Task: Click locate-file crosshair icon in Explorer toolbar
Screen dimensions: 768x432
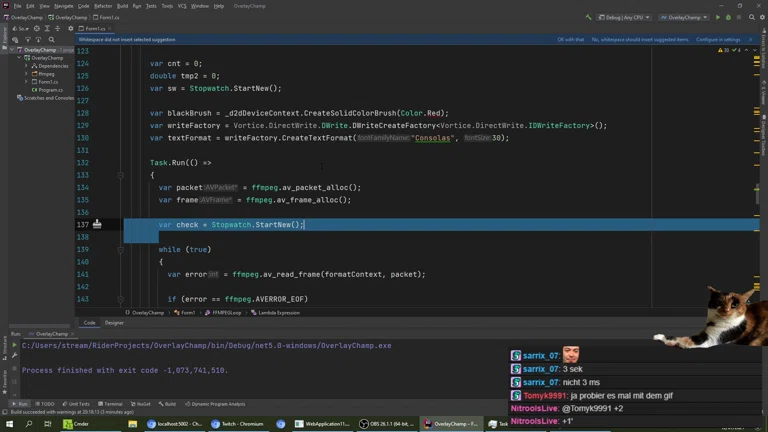Action: (x=37, y=28)
